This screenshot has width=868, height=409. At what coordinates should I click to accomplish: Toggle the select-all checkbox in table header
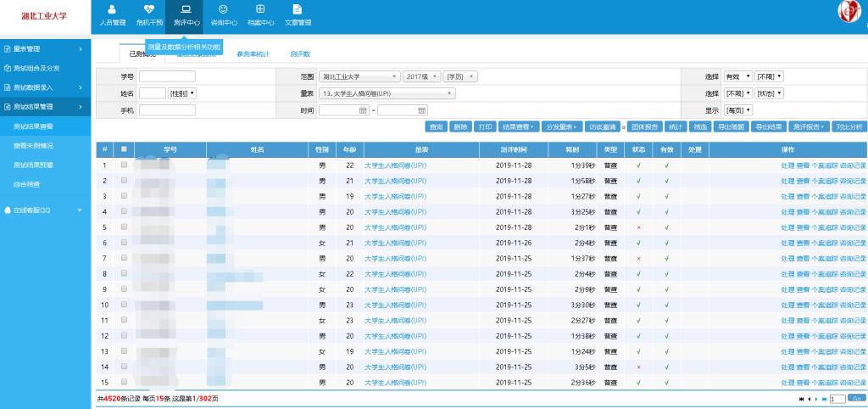[124, 149]
